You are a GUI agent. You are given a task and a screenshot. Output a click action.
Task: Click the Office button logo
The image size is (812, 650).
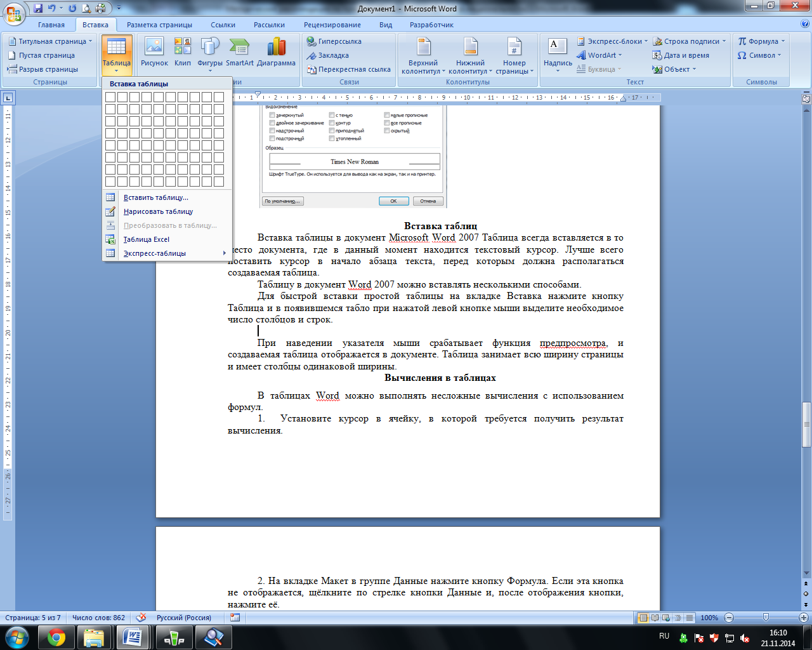pyautogui.click(x=13, y=12)
